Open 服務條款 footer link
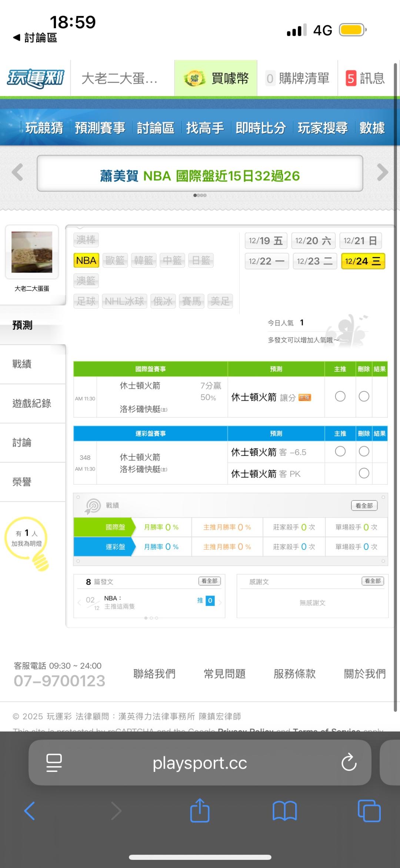 click(x=294, y=673)
